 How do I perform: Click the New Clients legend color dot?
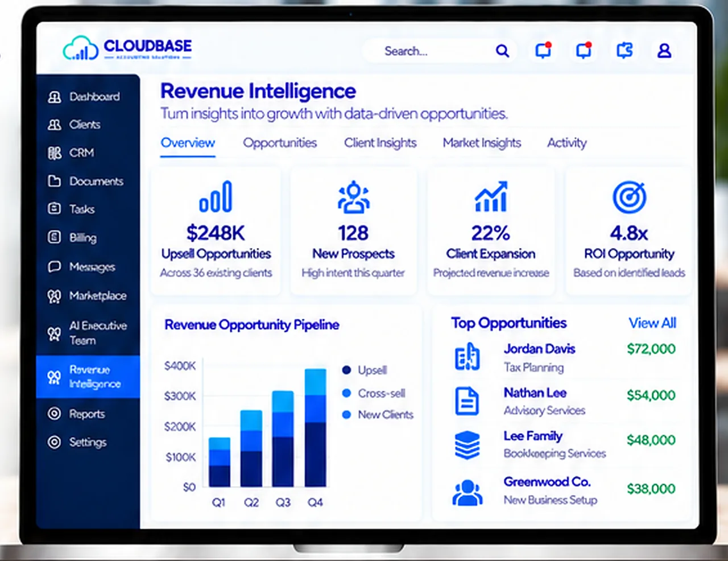(x=346, y=415)
